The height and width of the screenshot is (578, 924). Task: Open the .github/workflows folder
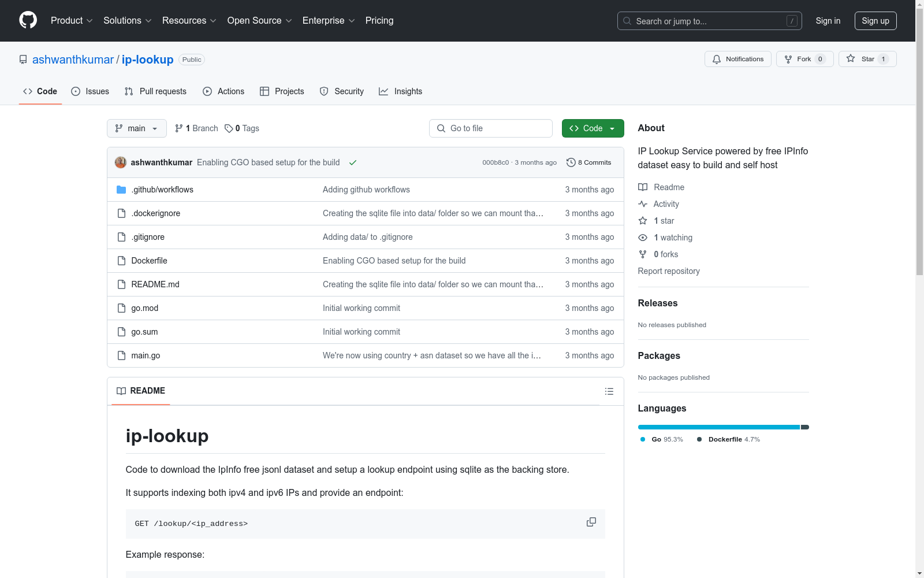point(162,190)
